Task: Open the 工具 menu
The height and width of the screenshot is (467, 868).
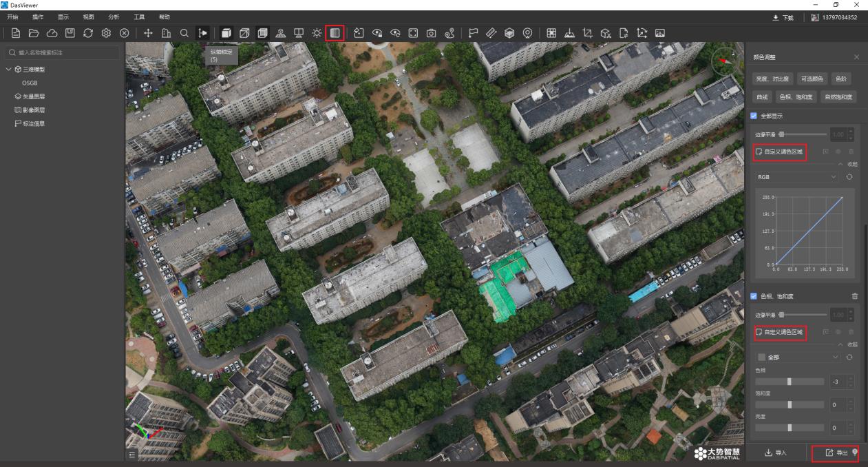Action: pos(139,16)
